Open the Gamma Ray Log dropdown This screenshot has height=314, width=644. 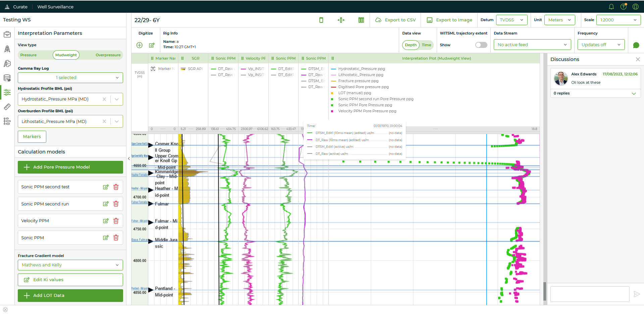pos(70,78)
